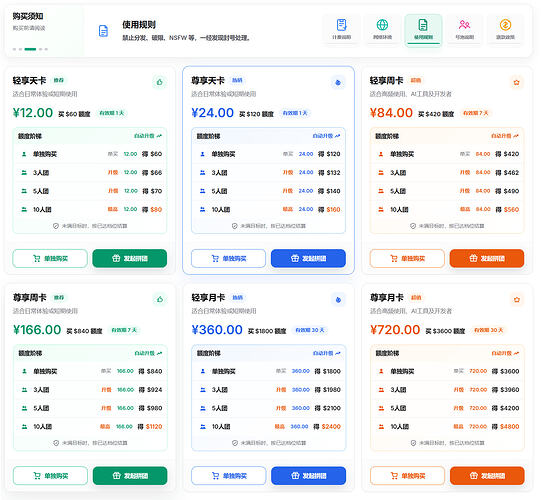Open the orange coin refund policy tab
The height and width of the screenshot is (500, 543).
(505, 29)
